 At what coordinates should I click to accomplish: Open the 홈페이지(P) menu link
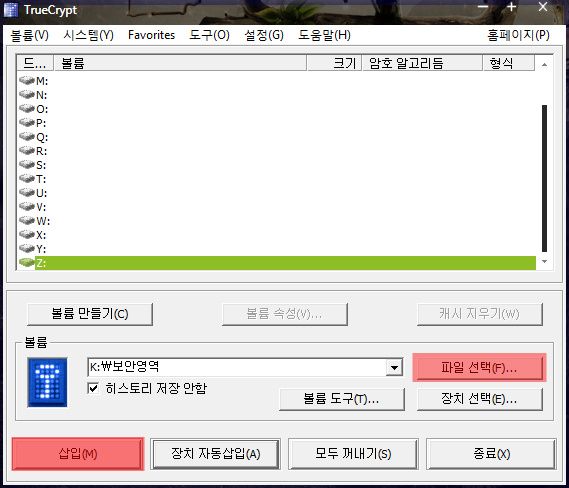pos(519,35)
